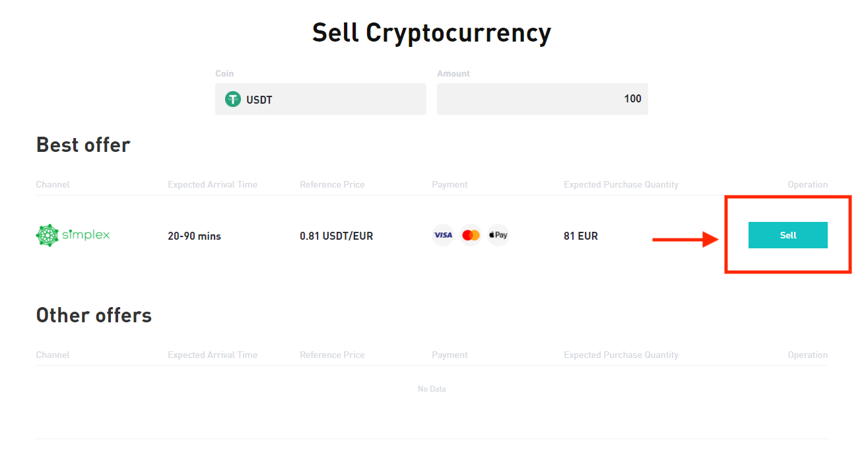Screen dimensions: 868x459
Task: Click the Amount input showing 100
Action: pyautogui.click(x=542, y=99)
